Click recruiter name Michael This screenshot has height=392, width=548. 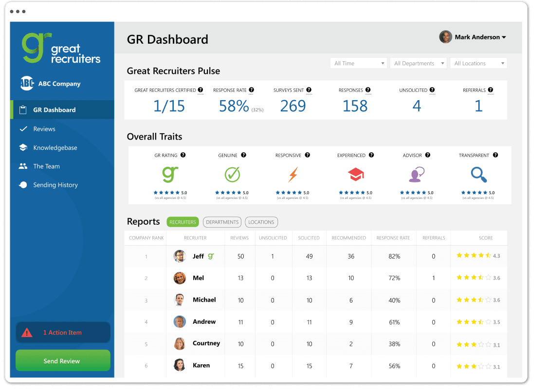[x=204, y=300]
